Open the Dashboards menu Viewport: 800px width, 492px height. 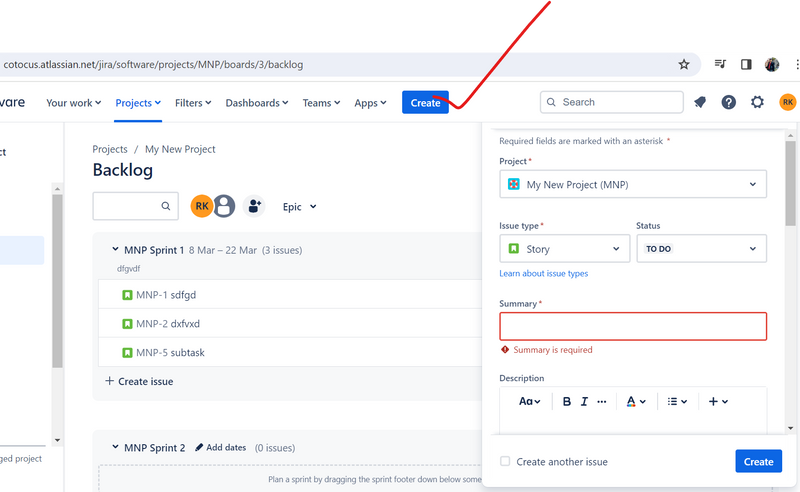click(256, 102)
